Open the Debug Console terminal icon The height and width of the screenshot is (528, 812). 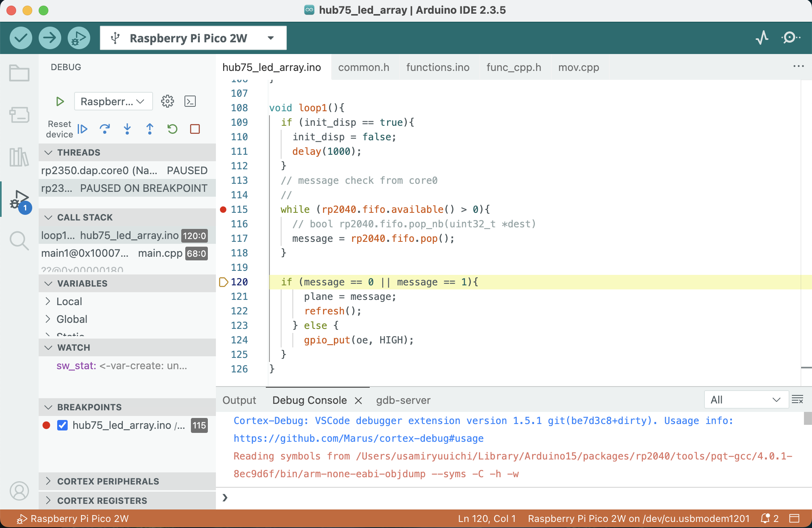190,101
